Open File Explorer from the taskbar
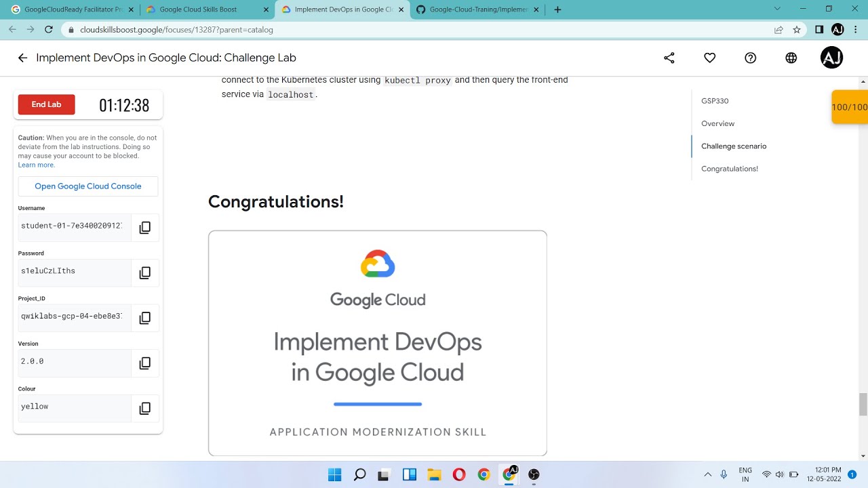The height and width of the screenshot is (488, 868). pos(434,474)
